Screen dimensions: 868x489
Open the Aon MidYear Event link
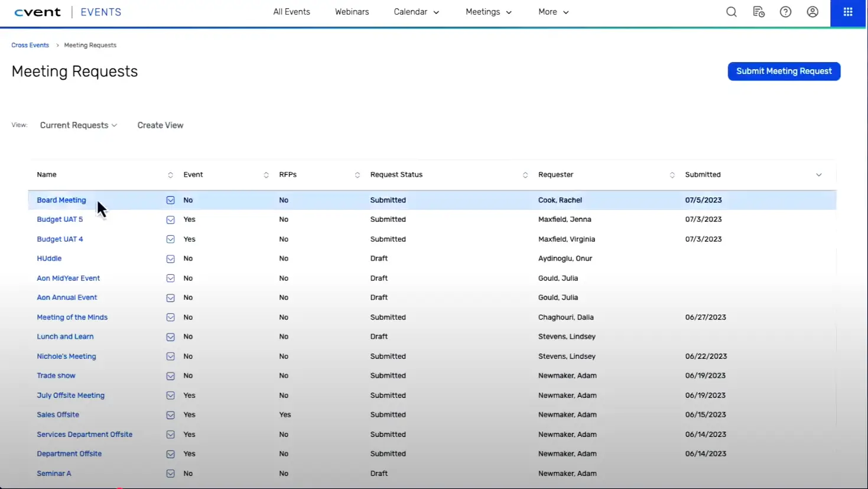(x=68, y=278)
